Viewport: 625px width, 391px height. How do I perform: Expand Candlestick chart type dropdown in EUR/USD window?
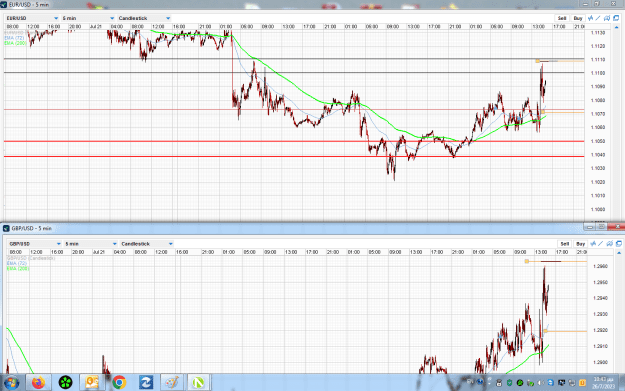click(x=168, y=18)
